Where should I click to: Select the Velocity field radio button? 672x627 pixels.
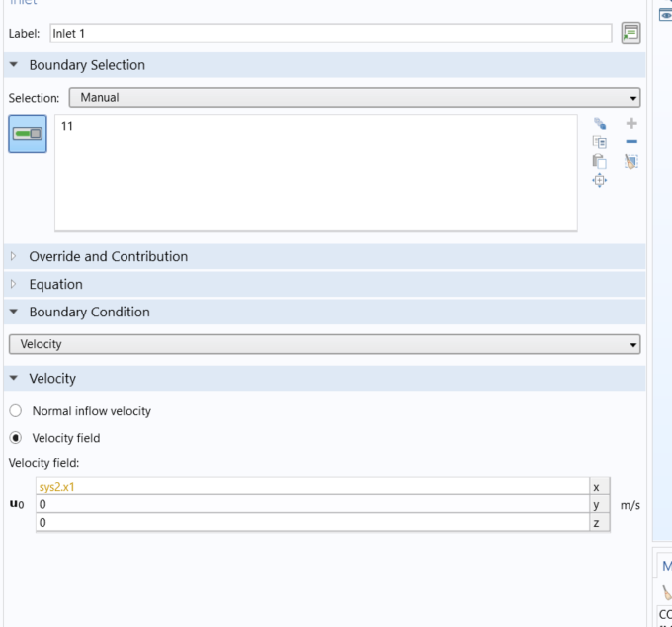pyautogui.click(x=16, y=438)
